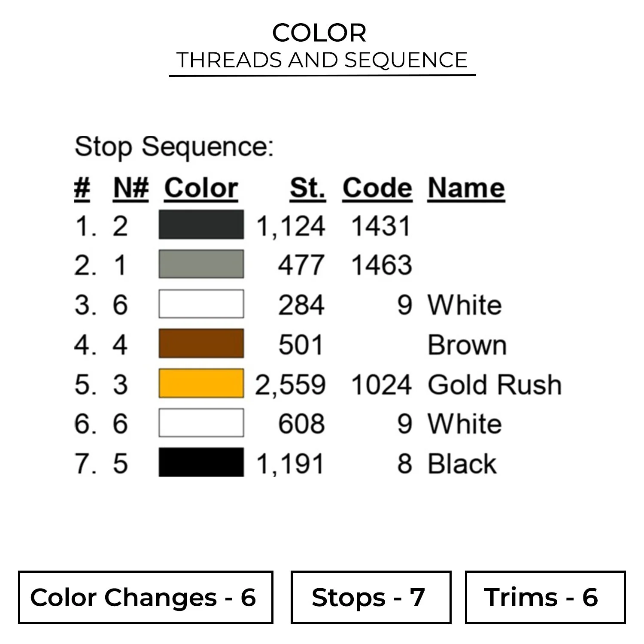Click the Color column header

201,188
